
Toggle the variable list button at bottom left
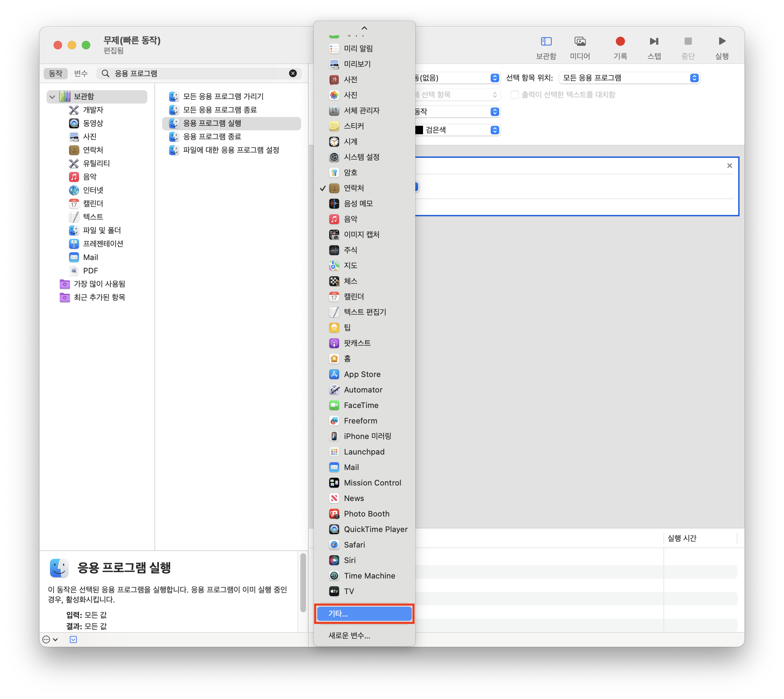coord(73,639)
